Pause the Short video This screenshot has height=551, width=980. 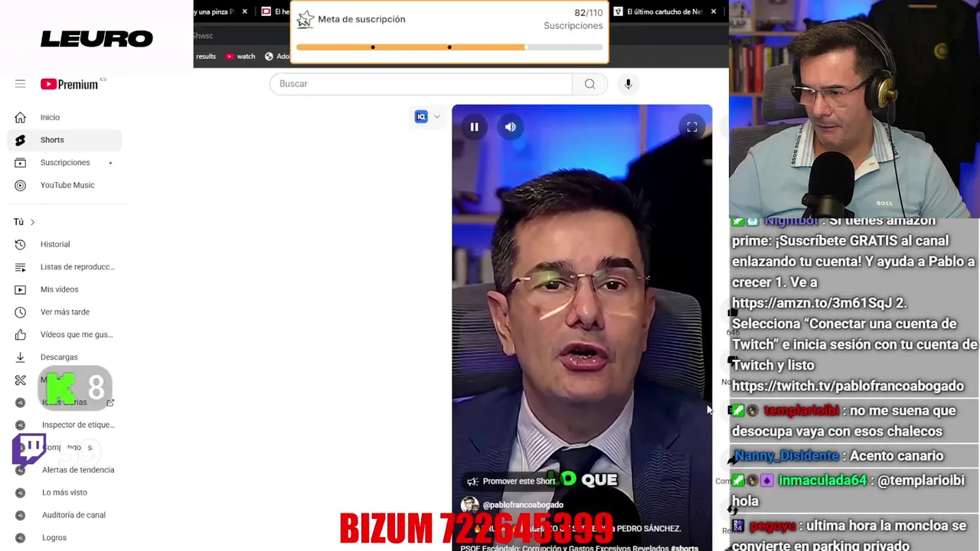(474, 127)
